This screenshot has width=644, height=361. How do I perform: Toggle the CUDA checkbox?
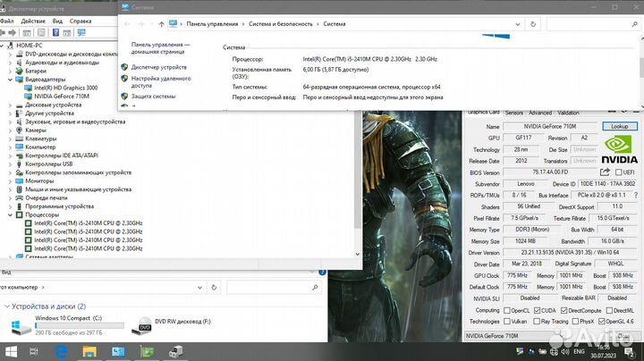point(537,311)
